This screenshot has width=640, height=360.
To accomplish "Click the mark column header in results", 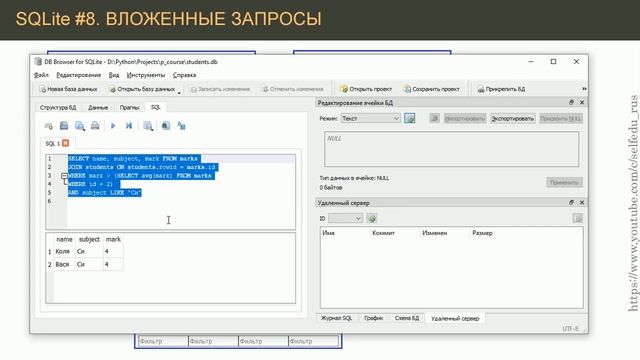I will tap(113, 240).
